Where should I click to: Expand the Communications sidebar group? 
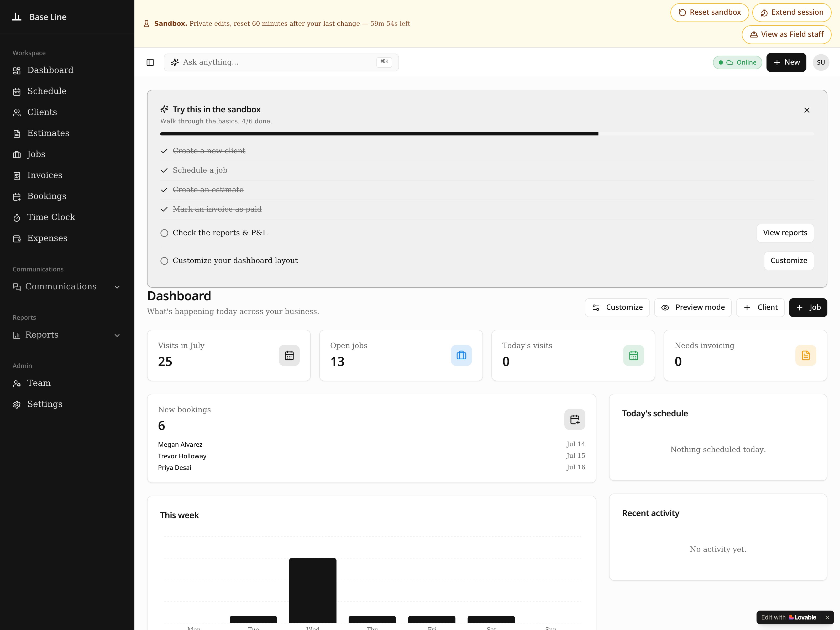(x=67, y=287)
